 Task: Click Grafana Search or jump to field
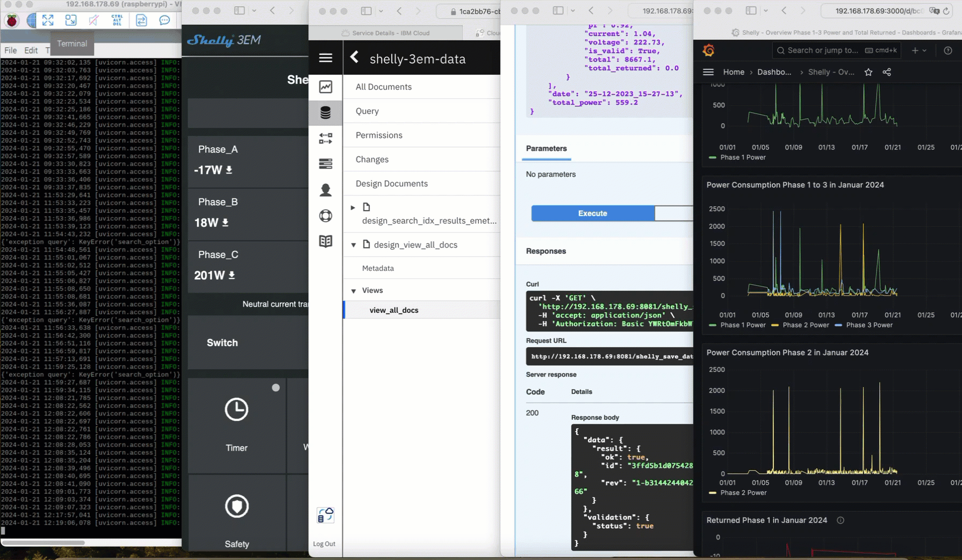[837, 50]
